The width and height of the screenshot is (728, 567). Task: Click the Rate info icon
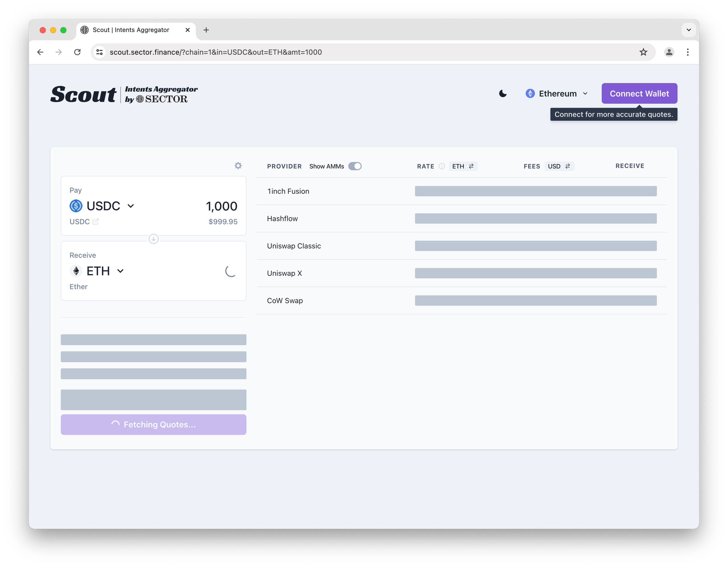pos(442,166)
